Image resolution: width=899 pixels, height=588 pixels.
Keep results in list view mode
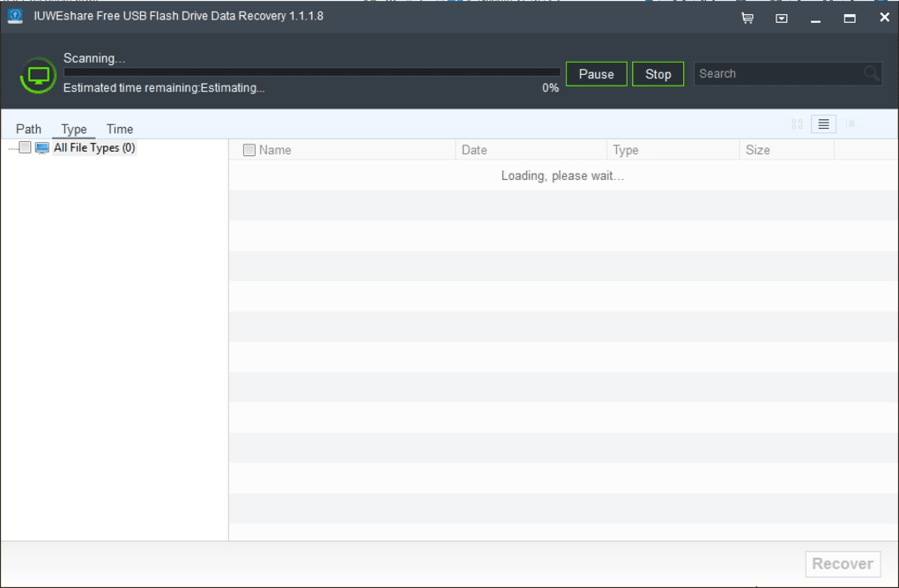[x=822, y=123]
